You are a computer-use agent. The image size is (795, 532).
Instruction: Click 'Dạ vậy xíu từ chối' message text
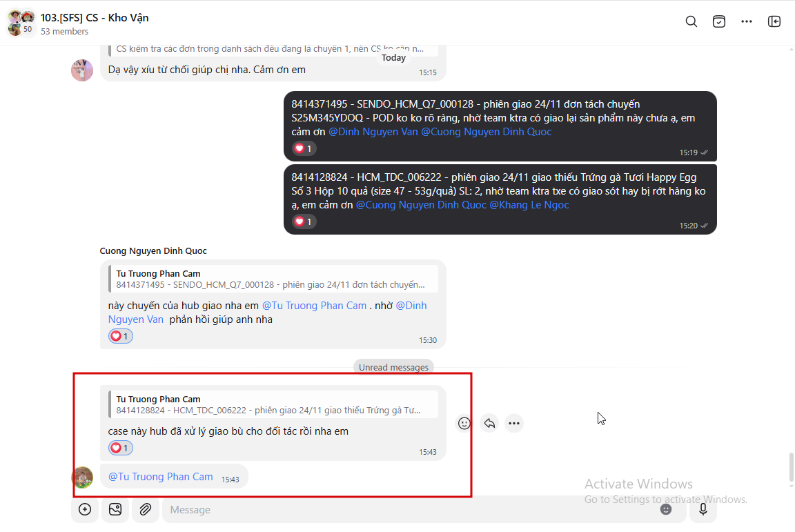click(207, 70)
